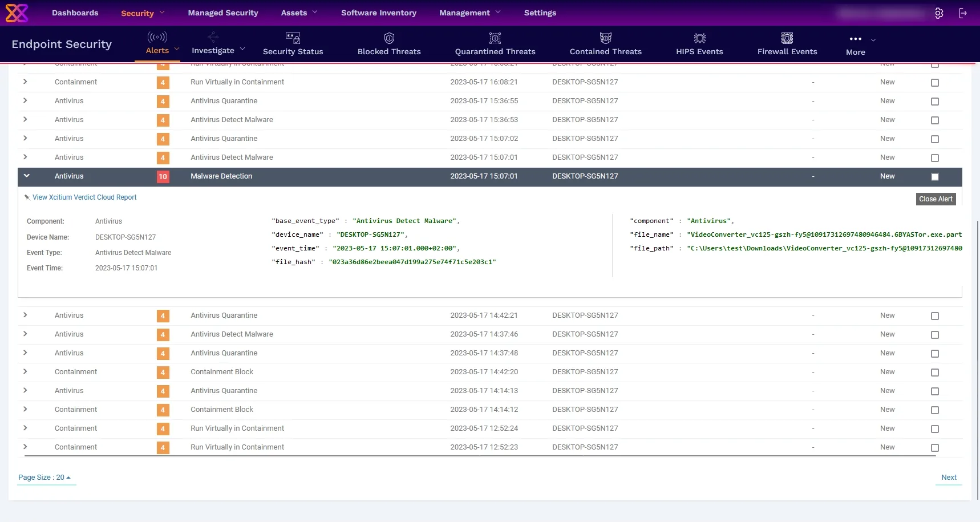This screenshot has width=980, height=522.
Task: Click severity badge 10 on Malware Detection row
Action: (x=163, y=177)
